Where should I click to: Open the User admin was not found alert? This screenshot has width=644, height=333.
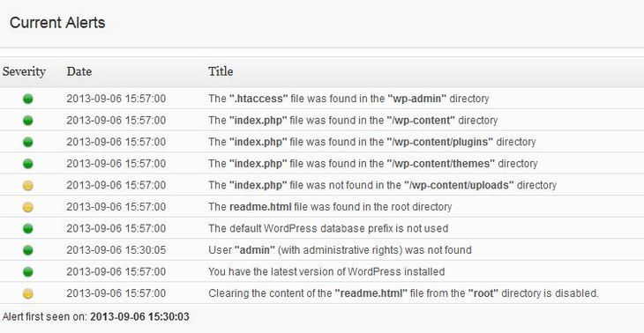pyautogui.click(x=340, y=250)
